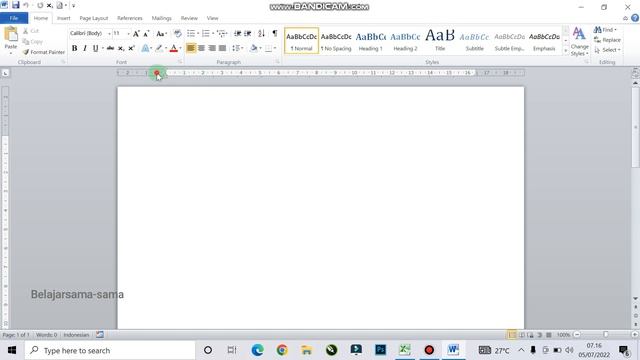The width and height of the screenshot is (640, 360).
Task: Apply Text Highlight Color
Action: [159, 48]
